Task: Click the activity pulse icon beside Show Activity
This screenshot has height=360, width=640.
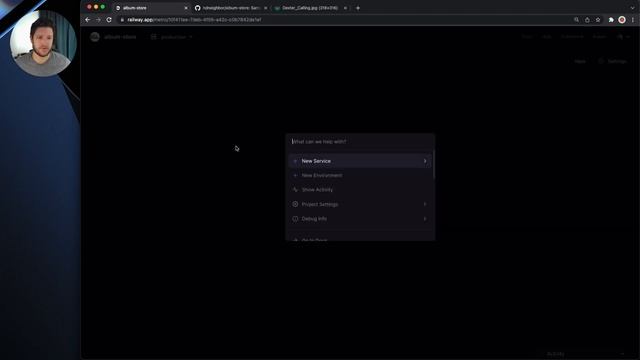Action: click(x=295, y=190)
